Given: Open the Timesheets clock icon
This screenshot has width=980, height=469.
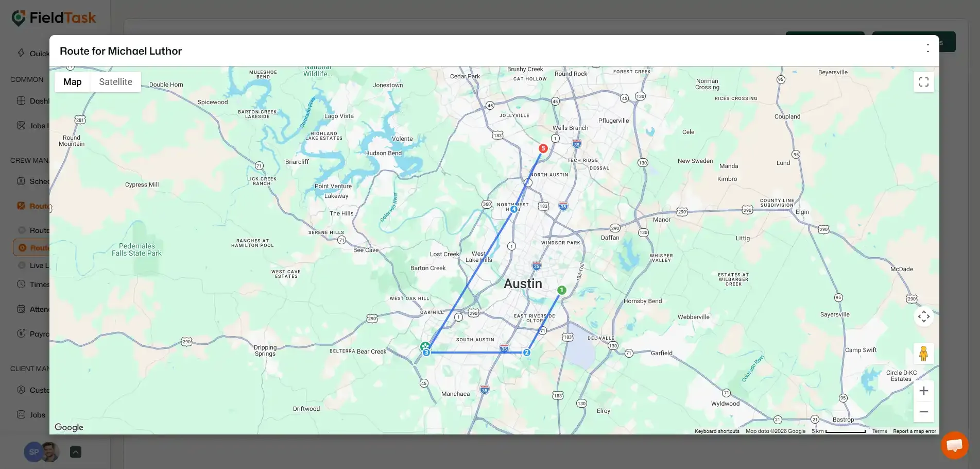Looking at the screenshot, I should pyautogui.click(x=21, y=284).
